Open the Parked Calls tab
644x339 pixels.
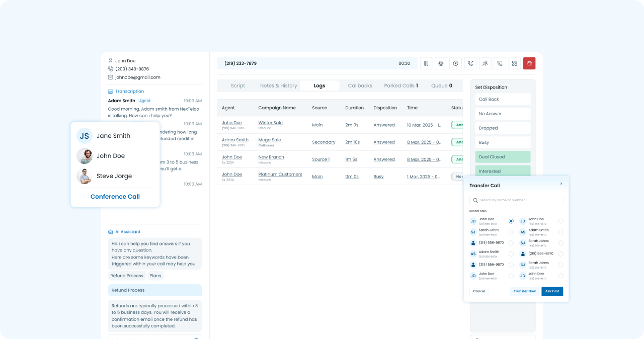click(x=400, y=86)
